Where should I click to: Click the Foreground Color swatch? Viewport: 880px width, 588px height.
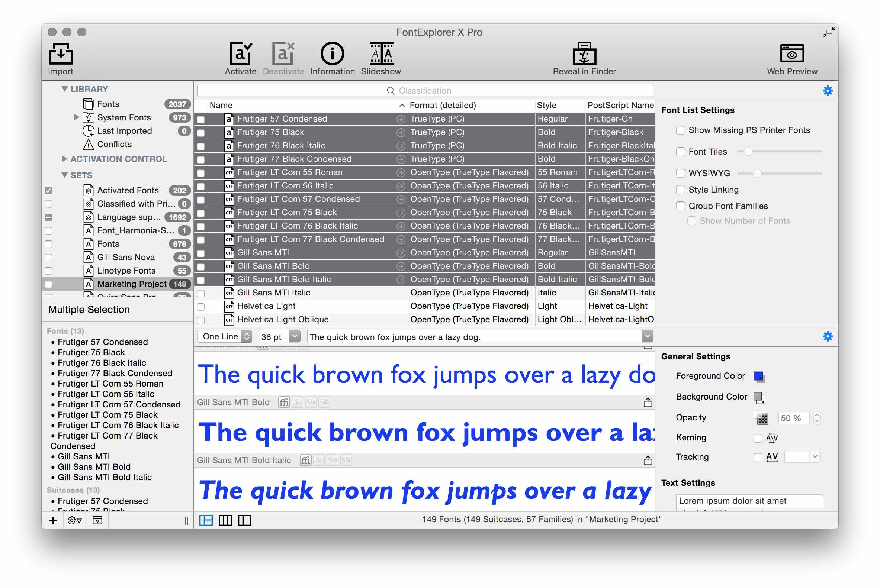pyautogui.click(x=758, y=376)
